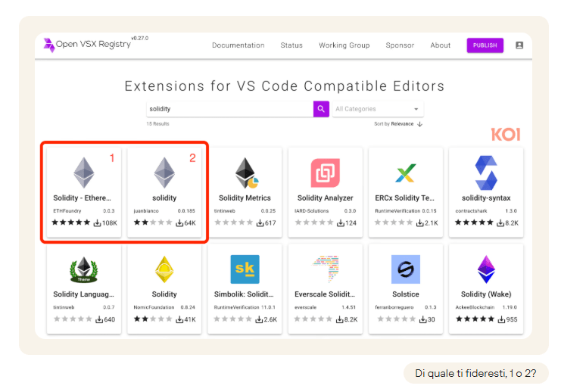Click download icon on solidity-syntax card
The width and height of the screenshot is (561, 392).
pyautogui.click(x=500, y=223)
